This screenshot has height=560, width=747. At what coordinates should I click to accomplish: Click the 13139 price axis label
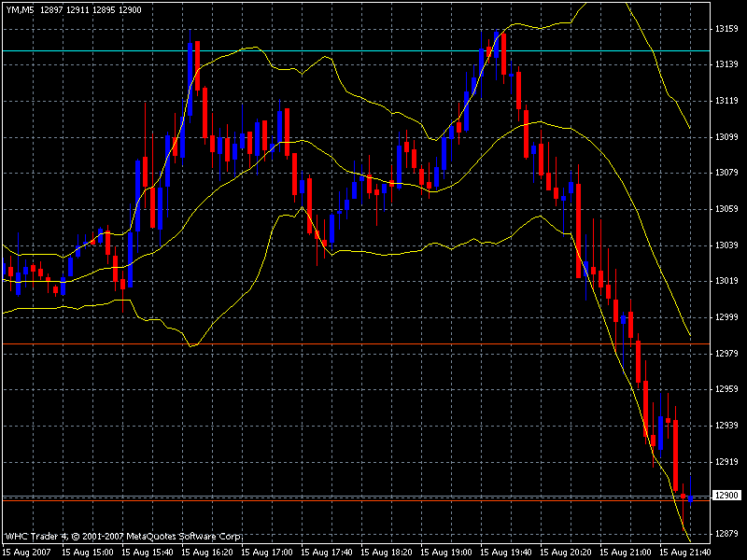pyautogui.click(x=726, y=64)
